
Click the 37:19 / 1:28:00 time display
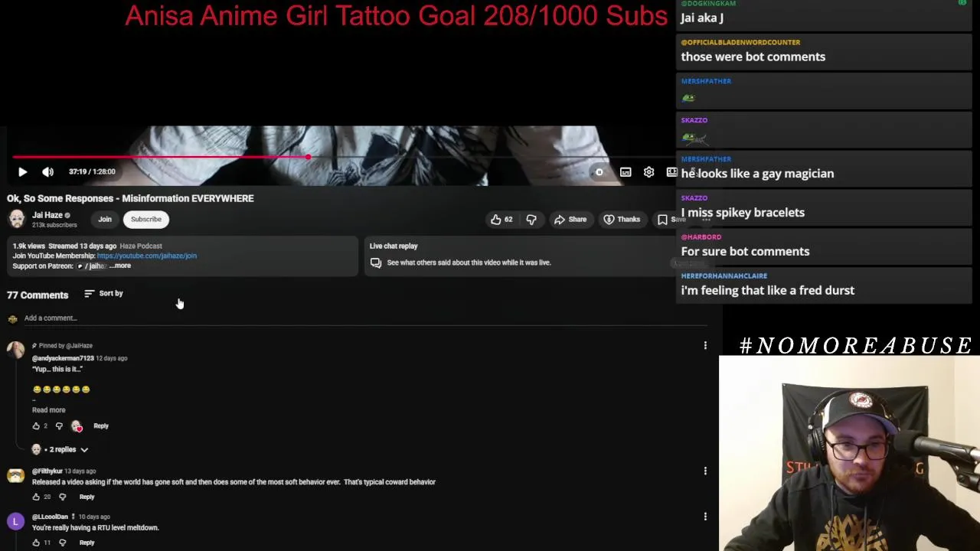pyautogui.click(x=92, y=172)
